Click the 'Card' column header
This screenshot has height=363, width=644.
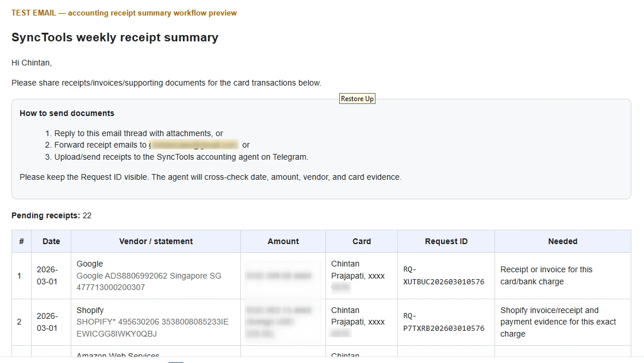[x=362, y=241]
